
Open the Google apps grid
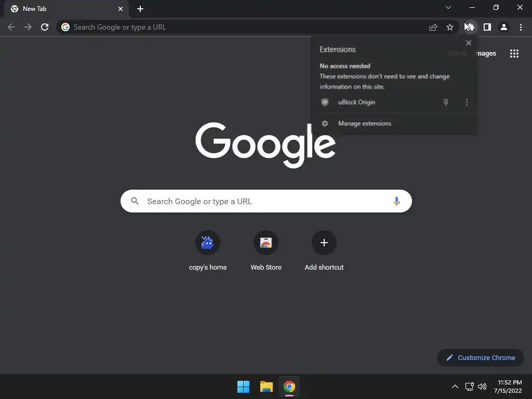[514, 54]
